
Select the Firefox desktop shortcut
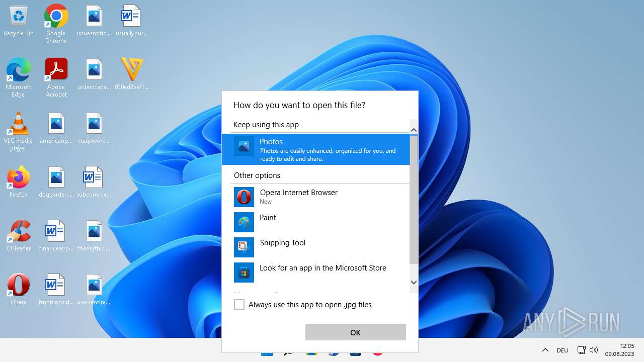[19, 182]
